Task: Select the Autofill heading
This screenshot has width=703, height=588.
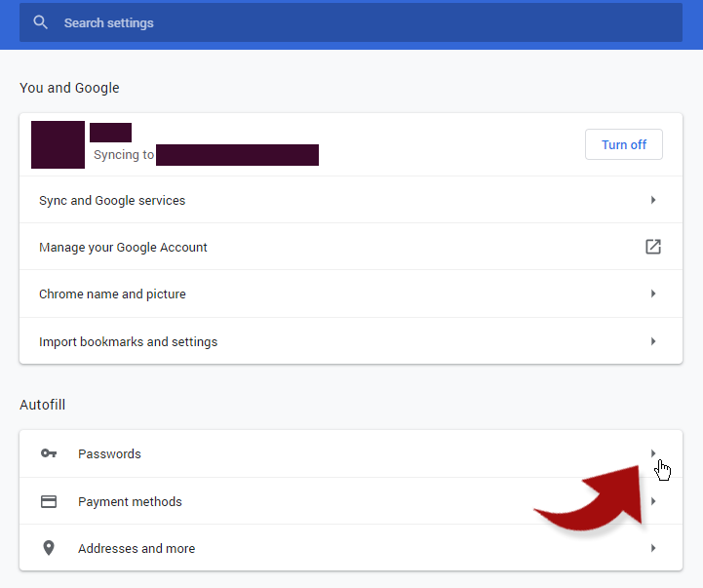Action: point(42,405)
